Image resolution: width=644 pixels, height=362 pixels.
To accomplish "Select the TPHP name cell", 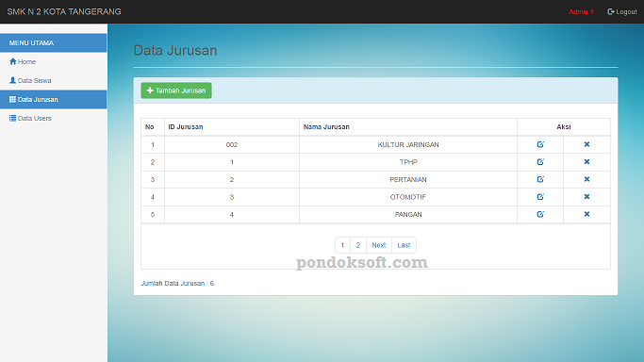I will click(x=408, y=162).
